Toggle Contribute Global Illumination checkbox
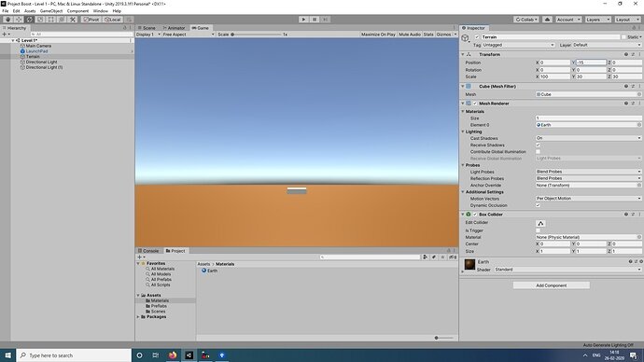The width and height of the screenshot is (644, 362). click(538, 152)
